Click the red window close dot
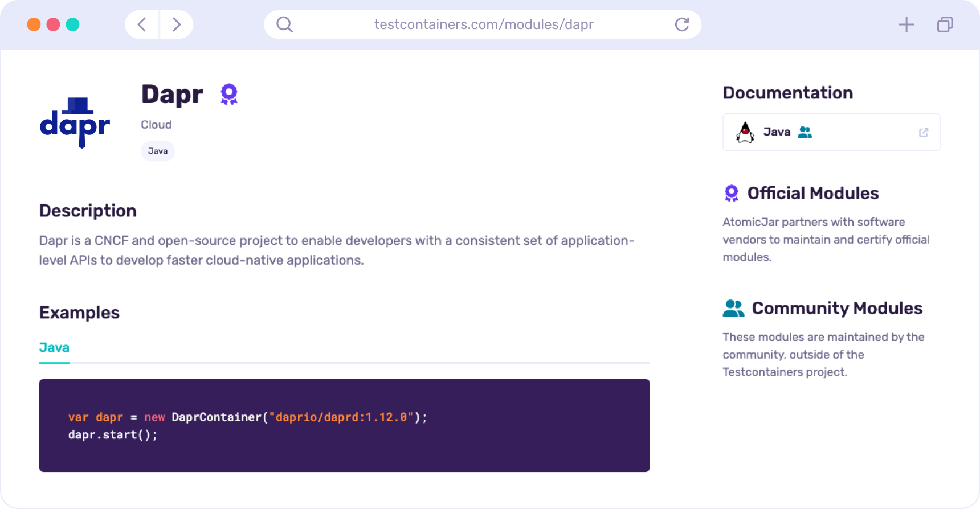The image size is (980, 509). pyautogui.click(x=54, y=24)
